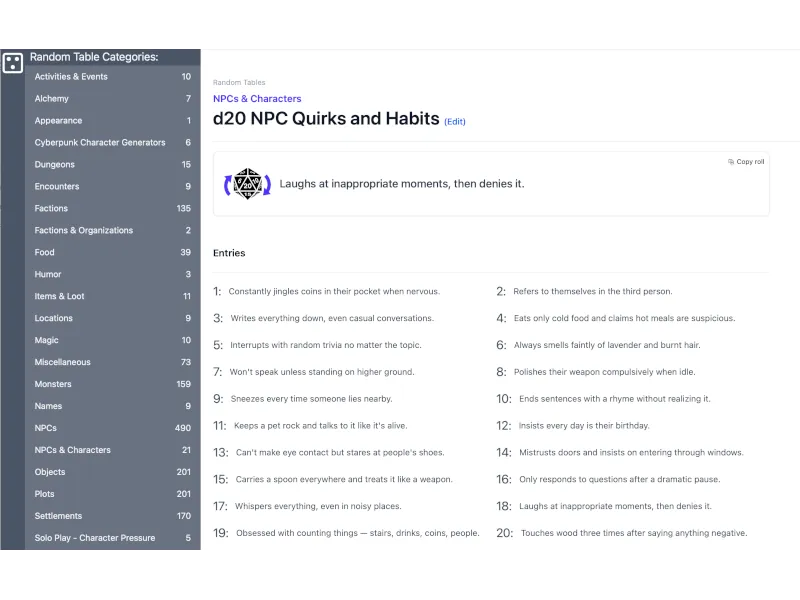Go to the Encounters category
Screen dimensions: 800x600
57,187
